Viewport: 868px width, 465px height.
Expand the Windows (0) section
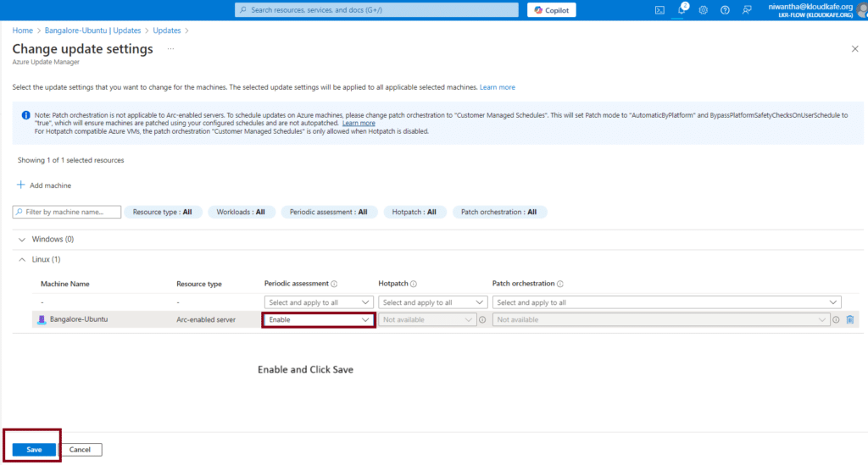tap(22, 239)
